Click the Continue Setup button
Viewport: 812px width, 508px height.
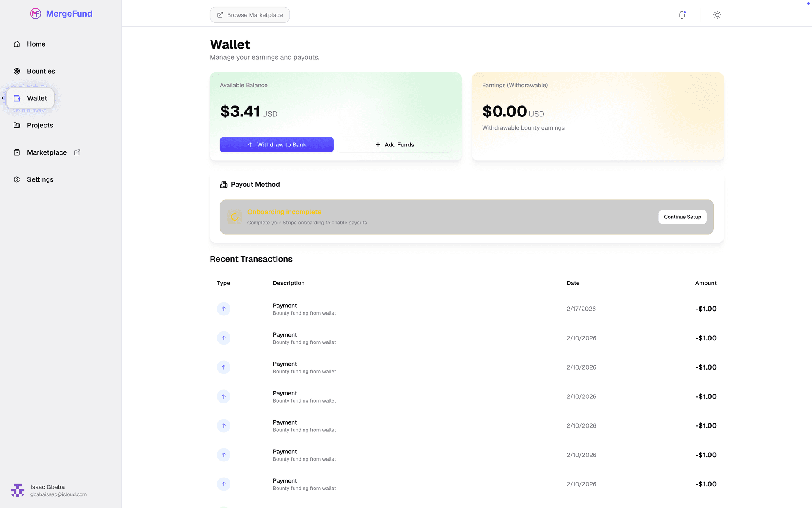[x=682, y=217]
